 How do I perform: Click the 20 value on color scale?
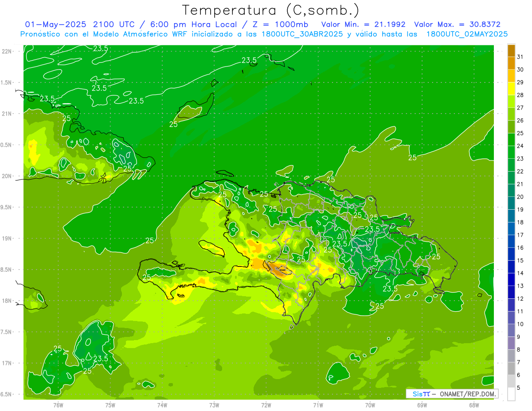(x=520, y=197)
